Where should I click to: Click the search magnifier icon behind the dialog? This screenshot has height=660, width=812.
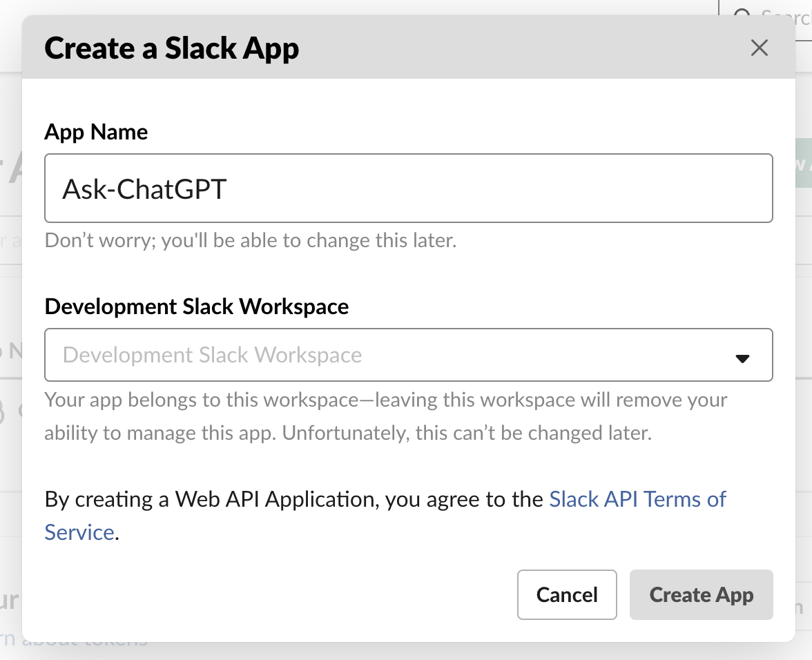[742, 15]
